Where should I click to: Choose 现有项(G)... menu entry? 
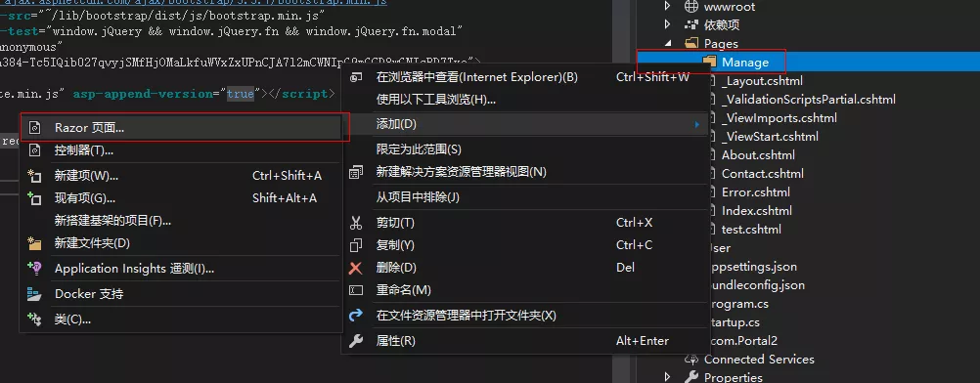click(x=181, y=198)
